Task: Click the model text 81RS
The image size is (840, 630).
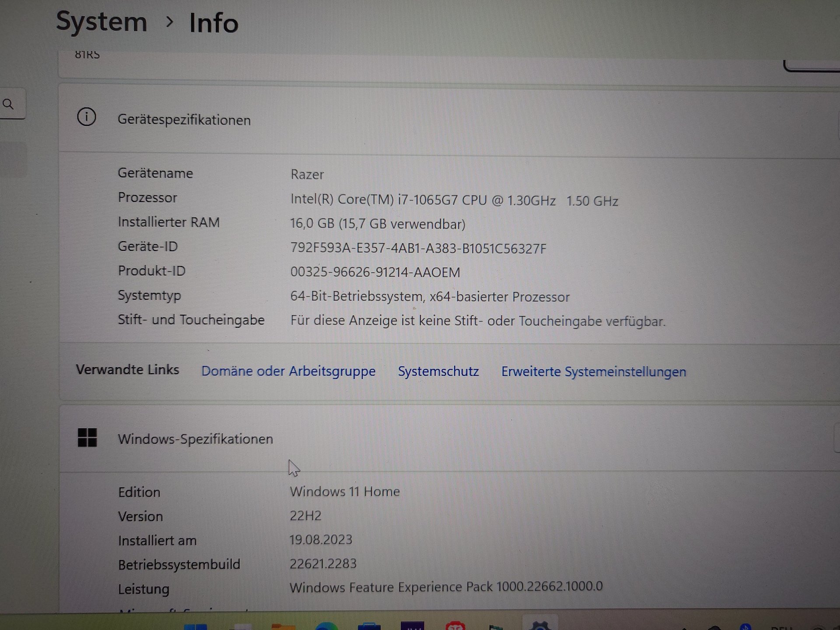Action: pyautogui.click(x=87, y=55)
